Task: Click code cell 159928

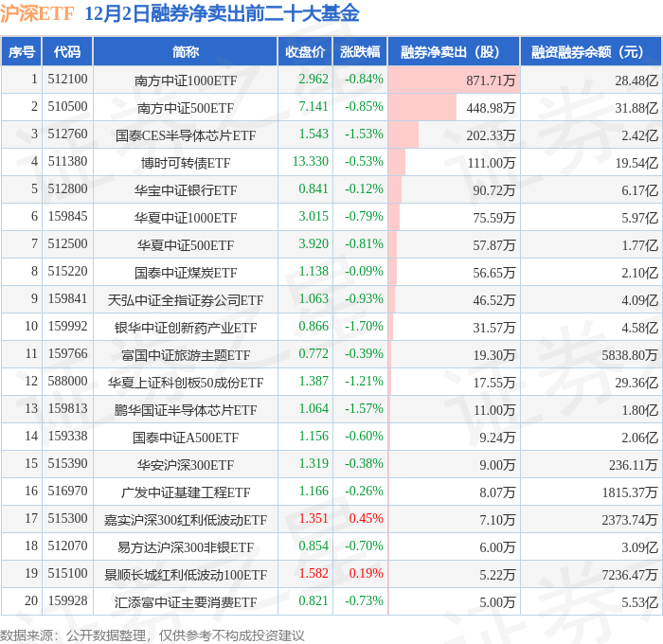Action: coord(67,601)
